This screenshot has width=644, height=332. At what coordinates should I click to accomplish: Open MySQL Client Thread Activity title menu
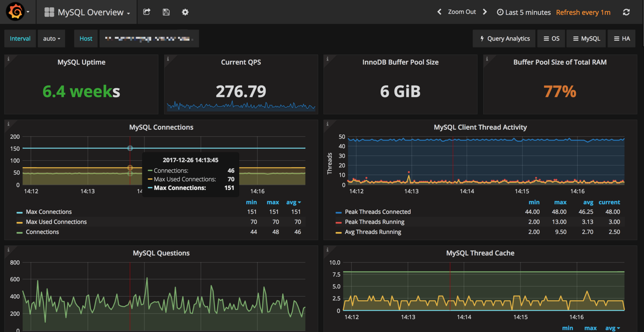pos(480,127)
